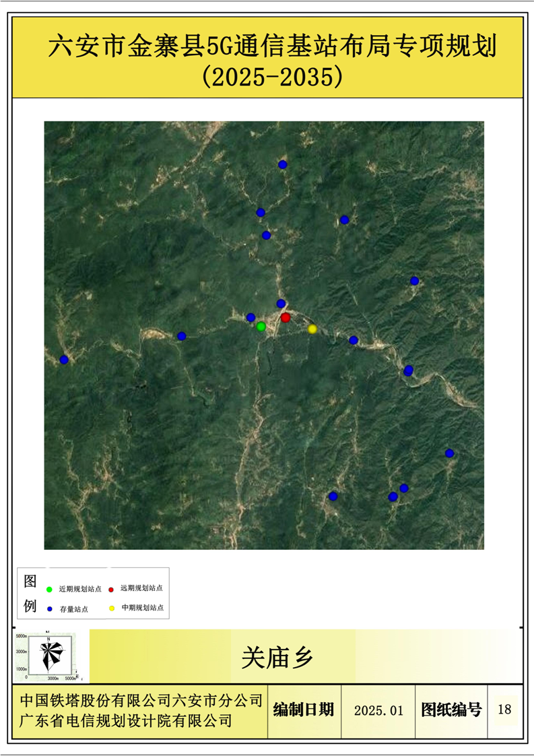Click legend label 中期规划站点
Image resolution: width=534 pixels, height=756 pixels.
(x=143, y=608)
